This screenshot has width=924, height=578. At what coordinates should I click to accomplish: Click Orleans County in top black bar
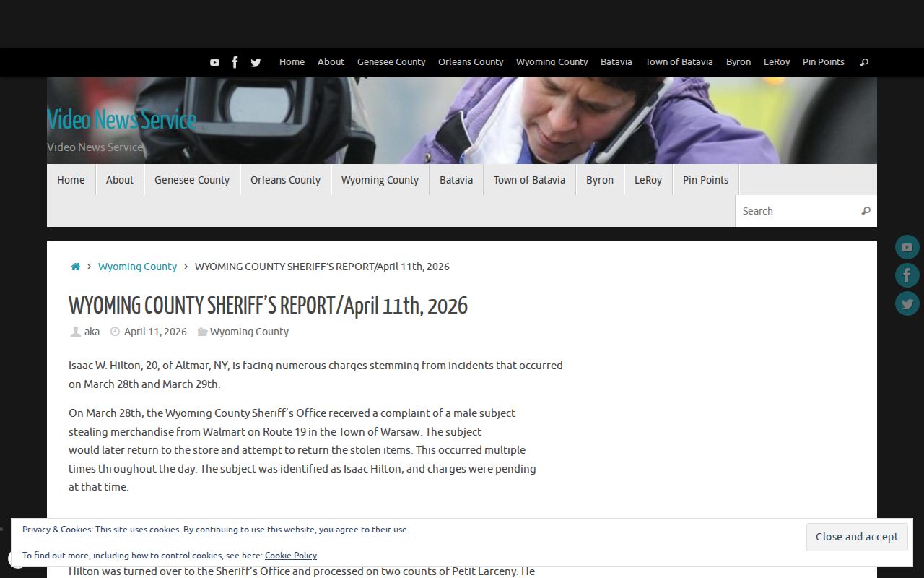471,62
